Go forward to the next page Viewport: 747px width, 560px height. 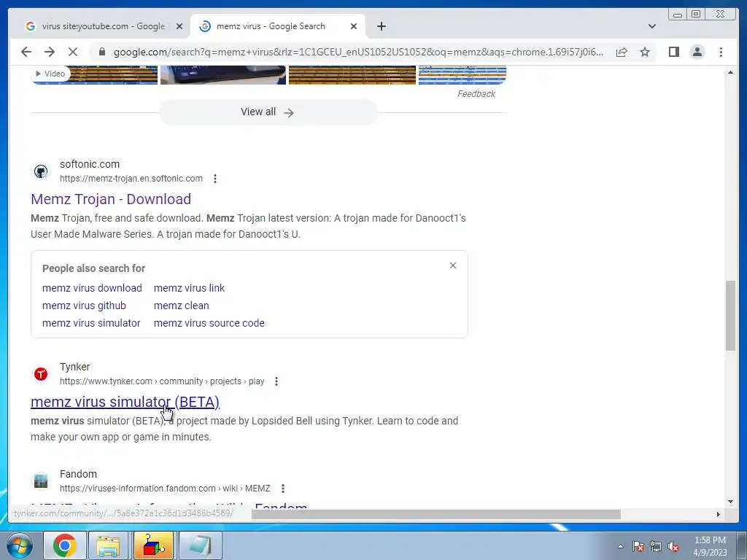tap(50, 52)
